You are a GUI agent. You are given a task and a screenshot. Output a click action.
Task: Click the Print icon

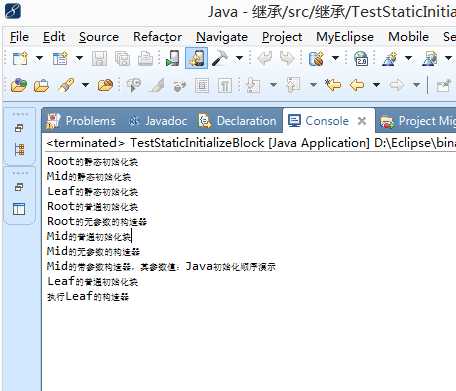(x=146, y=59)
